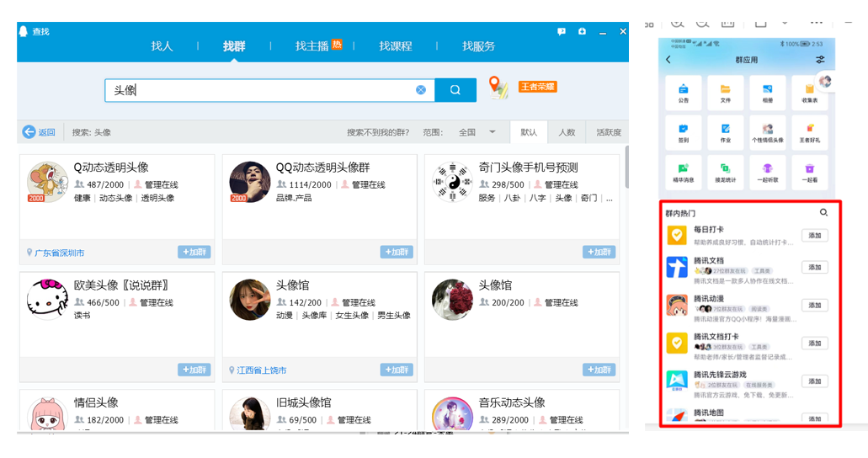The width and height of the screenshot is (868, 458).
Task: Click the blue search magnifier button
Action: [455, 90]
